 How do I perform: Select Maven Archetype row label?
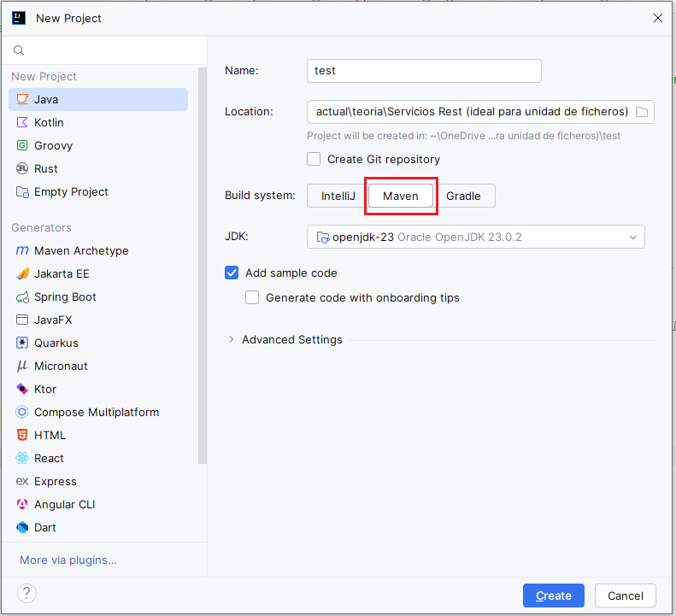coord(81,250)
